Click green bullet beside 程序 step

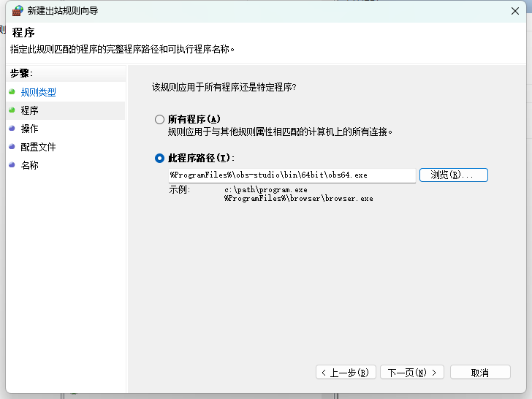(12, 110)
